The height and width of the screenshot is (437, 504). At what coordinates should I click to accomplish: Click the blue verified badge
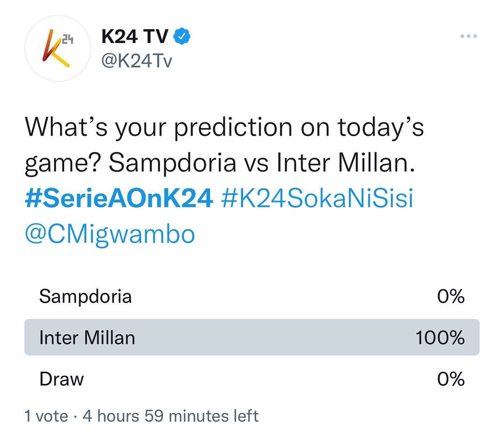182,37
